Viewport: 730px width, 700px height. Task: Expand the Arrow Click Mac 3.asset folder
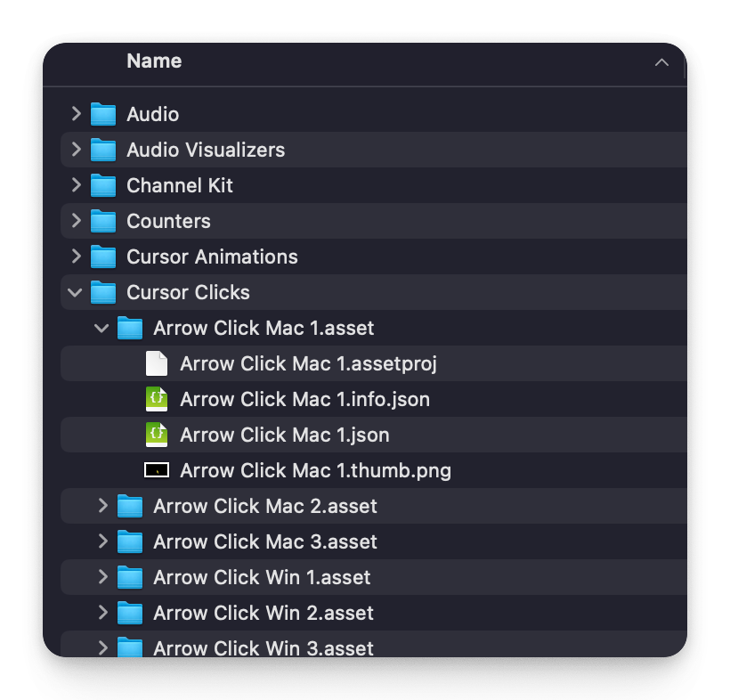click(102, 541)
